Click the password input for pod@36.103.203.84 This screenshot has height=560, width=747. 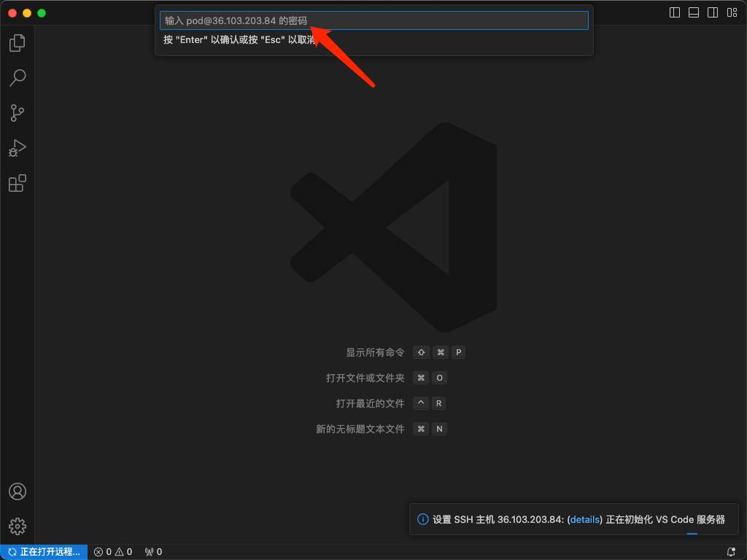coord(374,20)
